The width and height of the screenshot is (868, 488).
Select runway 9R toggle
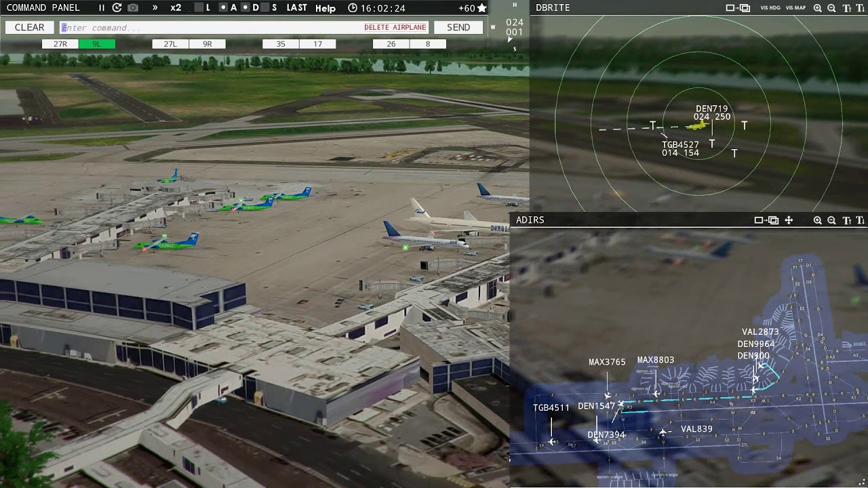pos(208,44)
